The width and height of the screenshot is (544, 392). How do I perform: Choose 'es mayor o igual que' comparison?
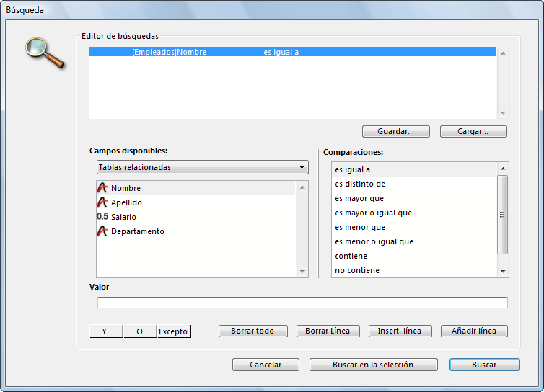pyautogui.click(x=373, y=213)
